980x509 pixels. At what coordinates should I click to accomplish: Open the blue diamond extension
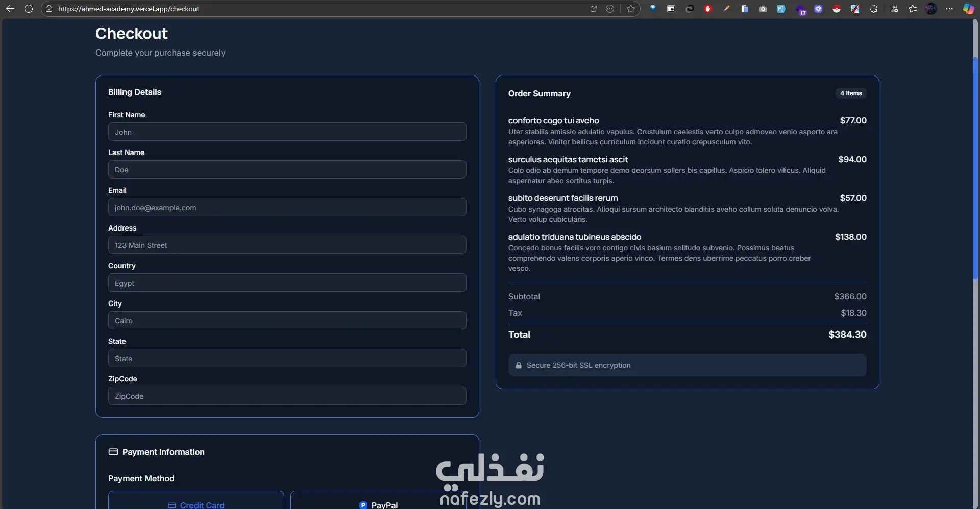pyautogui.click(x=653, y=9)
